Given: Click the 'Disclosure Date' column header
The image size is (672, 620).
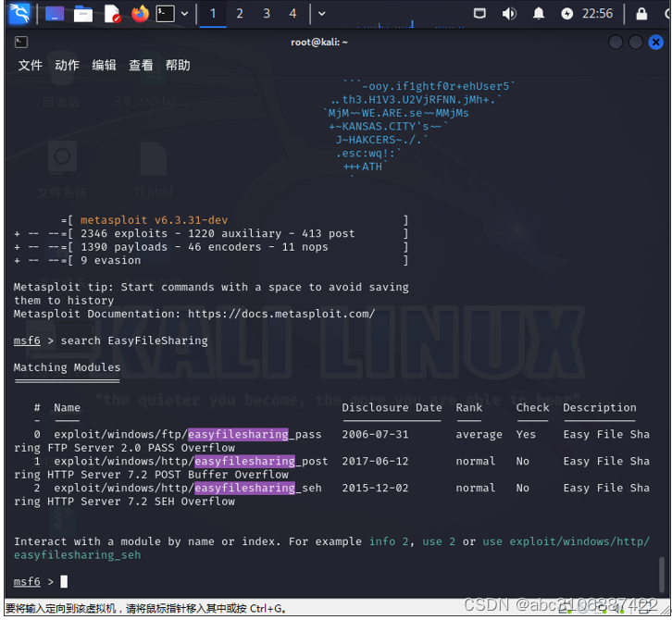Looking at the screenshot, I should 392,407.
